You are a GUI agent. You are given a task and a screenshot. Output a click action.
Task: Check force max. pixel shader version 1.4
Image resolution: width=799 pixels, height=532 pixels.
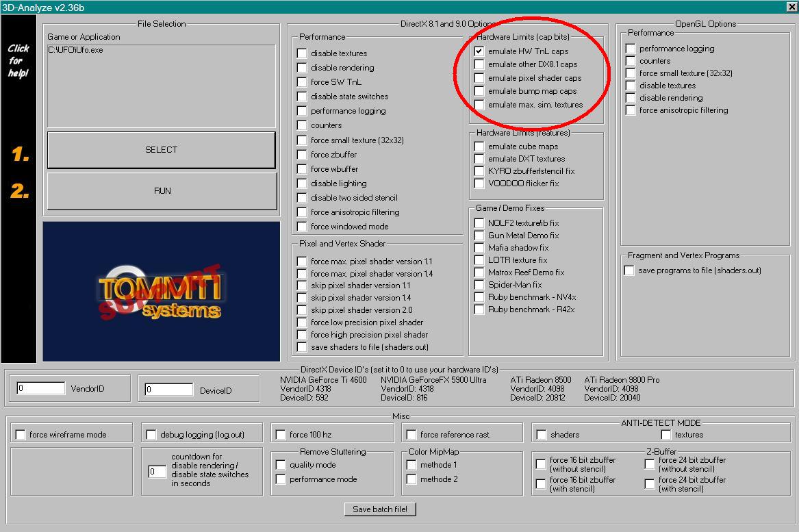click(302, 274)
